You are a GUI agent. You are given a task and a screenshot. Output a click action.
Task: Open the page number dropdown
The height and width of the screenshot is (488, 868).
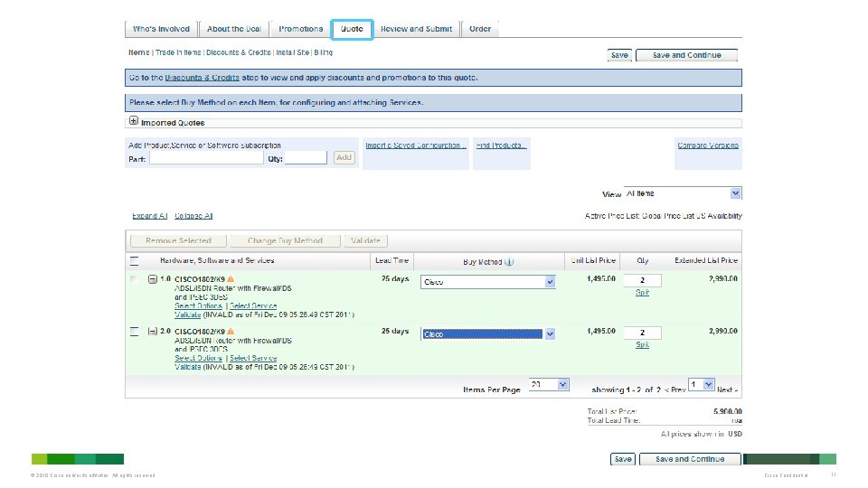[x=702, y=385]
